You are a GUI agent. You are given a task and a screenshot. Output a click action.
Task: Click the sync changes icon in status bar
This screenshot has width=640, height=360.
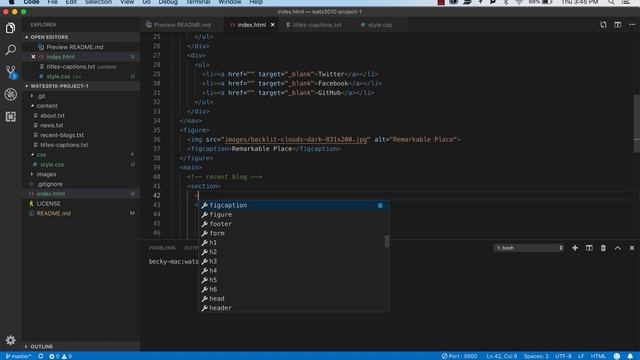click(x=40, y=356)
